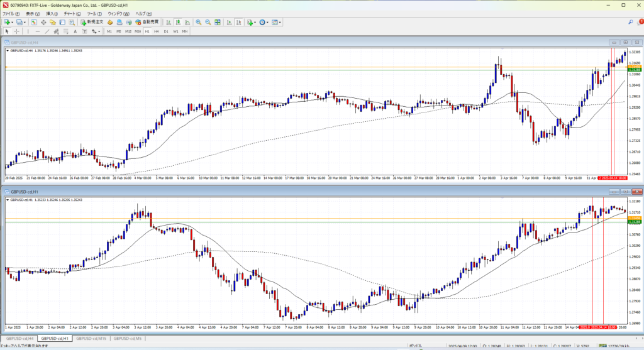Select the M1 timeframe button
The height and width of the screenshot is (350, 644).
pyautogui.click(x=109, y=31)
